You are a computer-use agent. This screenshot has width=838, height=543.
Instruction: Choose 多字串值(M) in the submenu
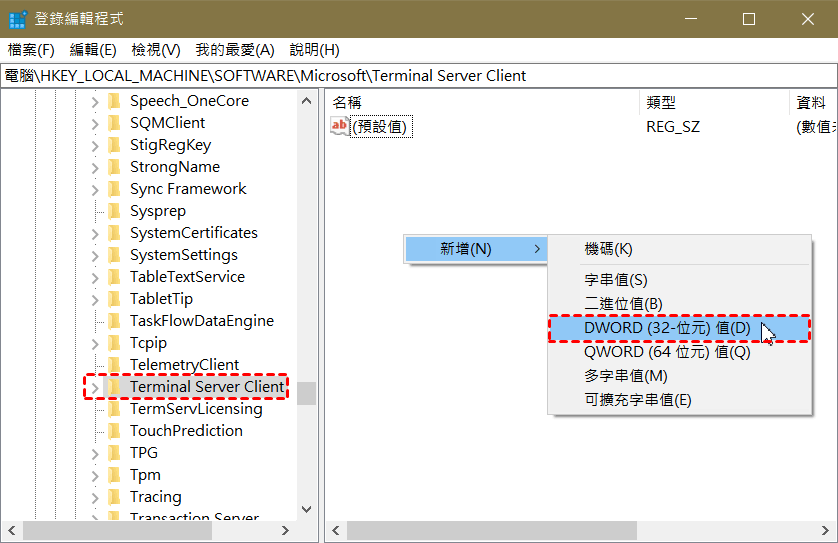(679, 376)
